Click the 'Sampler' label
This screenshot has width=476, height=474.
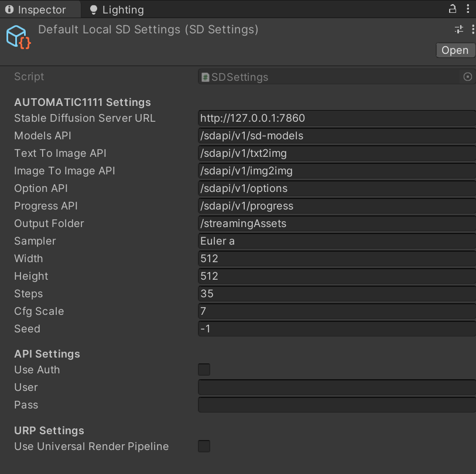click(x=35, y=241)
